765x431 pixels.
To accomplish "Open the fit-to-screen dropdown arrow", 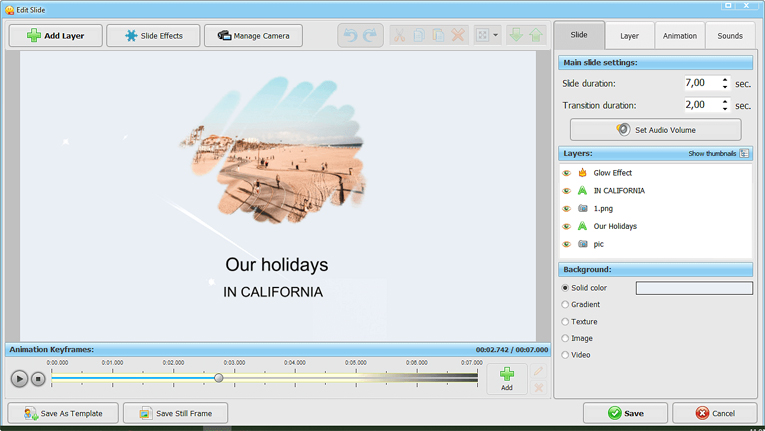I will (496, 36).
